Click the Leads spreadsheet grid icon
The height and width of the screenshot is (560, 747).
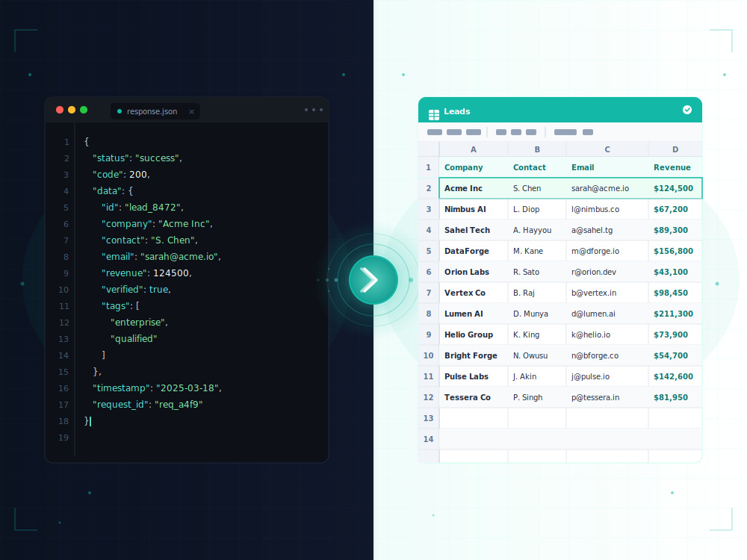click(433, 115)
